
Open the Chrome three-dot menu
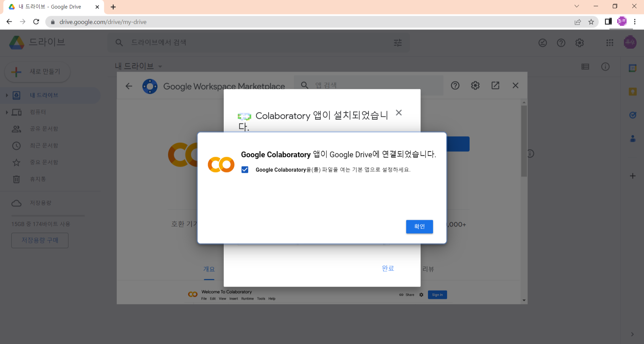(635, 22)
